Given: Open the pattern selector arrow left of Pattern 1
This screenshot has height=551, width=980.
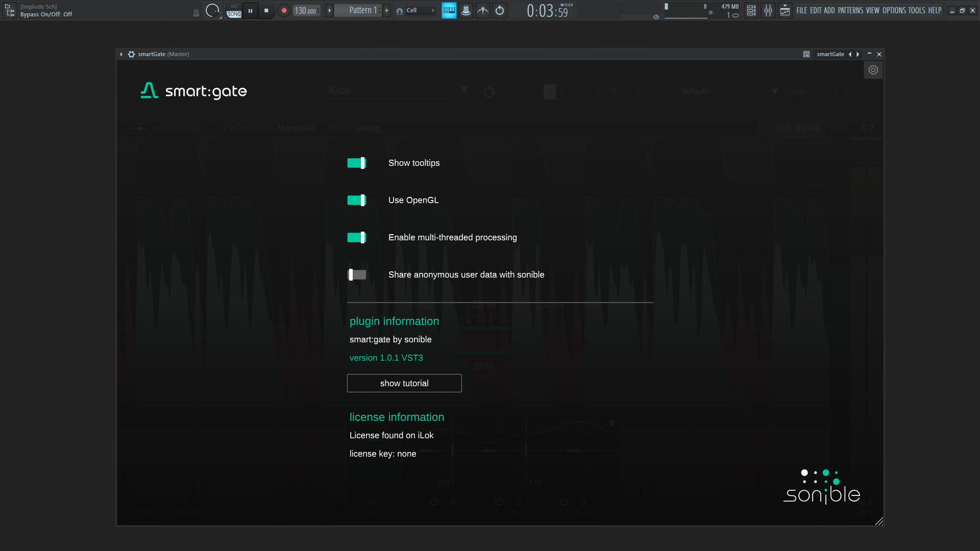Looking at the screenshot, I should (x=329, y=10).
